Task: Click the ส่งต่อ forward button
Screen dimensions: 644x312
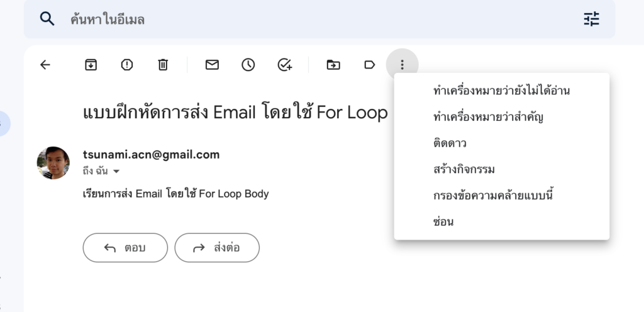Action: [217, 248]
